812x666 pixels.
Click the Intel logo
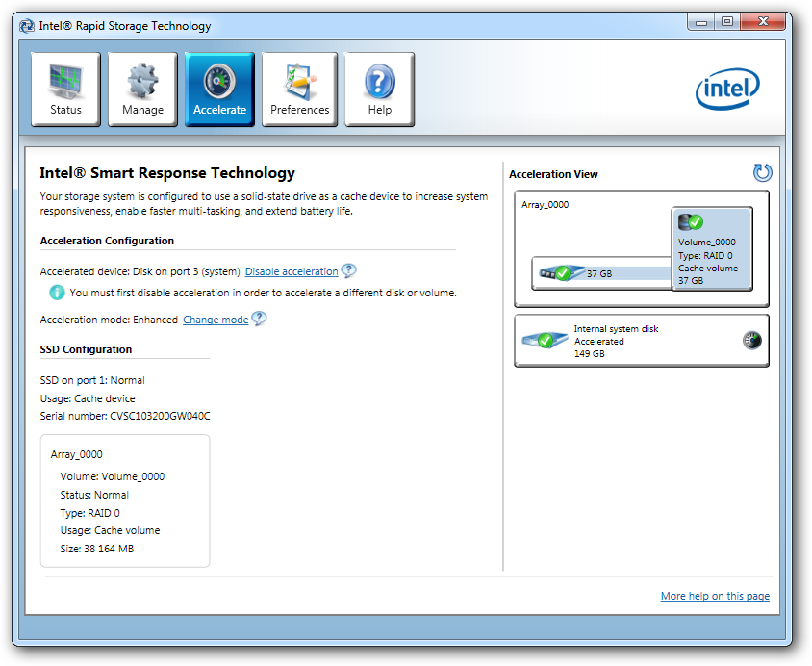click(727, 89)
